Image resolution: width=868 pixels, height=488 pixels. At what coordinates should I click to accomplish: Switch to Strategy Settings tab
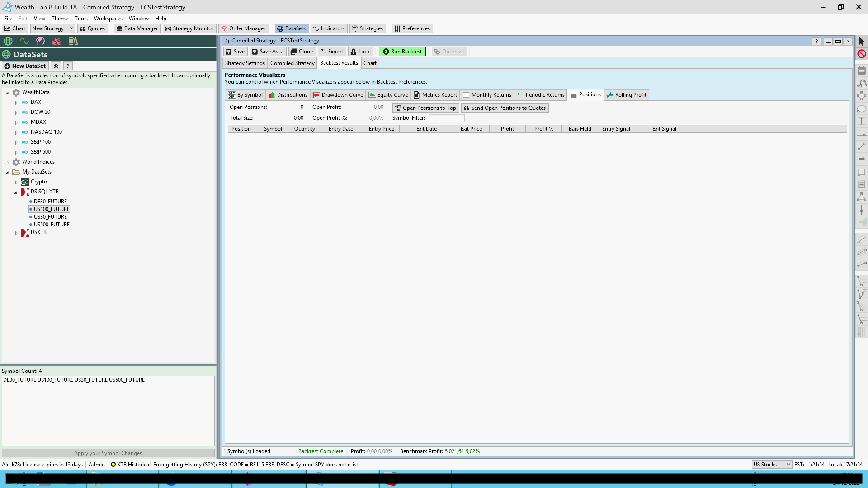click(245, 63)
